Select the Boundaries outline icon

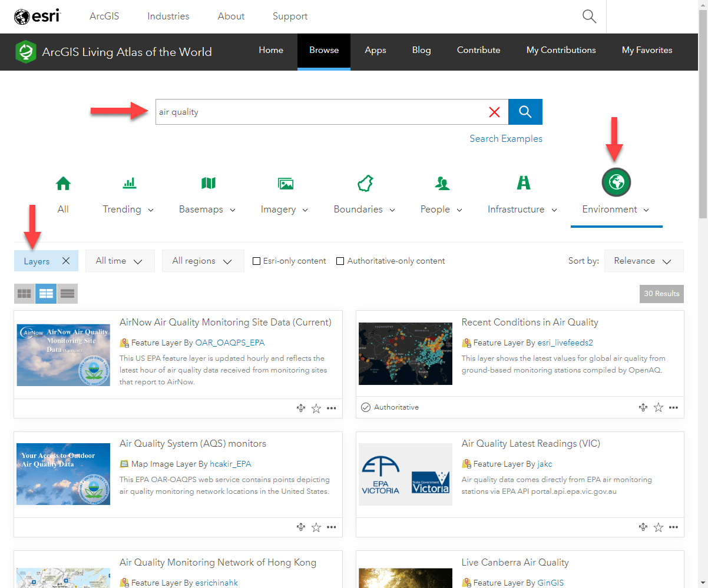point(365,183)
